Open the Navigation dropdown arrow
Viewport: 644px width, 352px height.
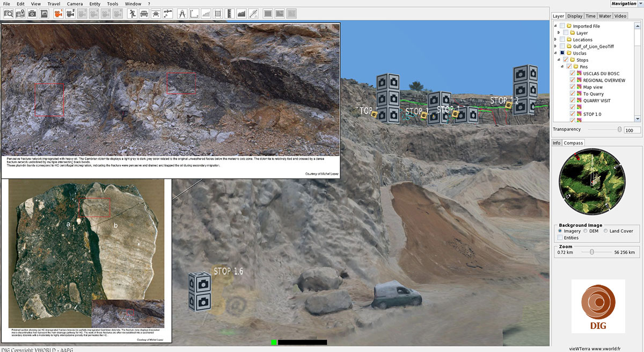click(641, 4)
